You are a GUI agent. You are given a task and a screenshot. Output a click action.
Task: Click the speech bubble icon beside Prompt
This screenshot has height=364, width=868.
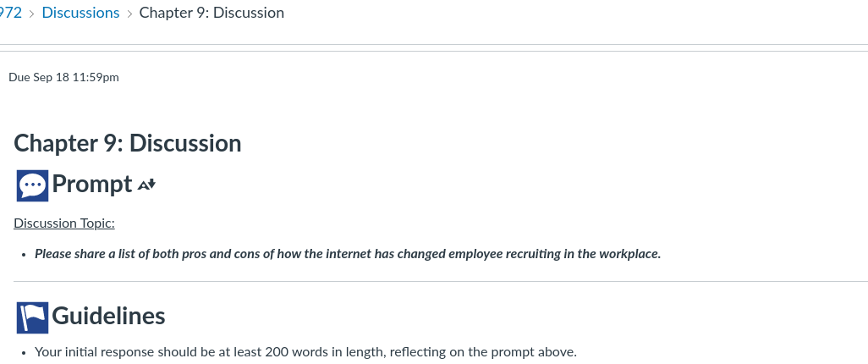pos(32,185)
